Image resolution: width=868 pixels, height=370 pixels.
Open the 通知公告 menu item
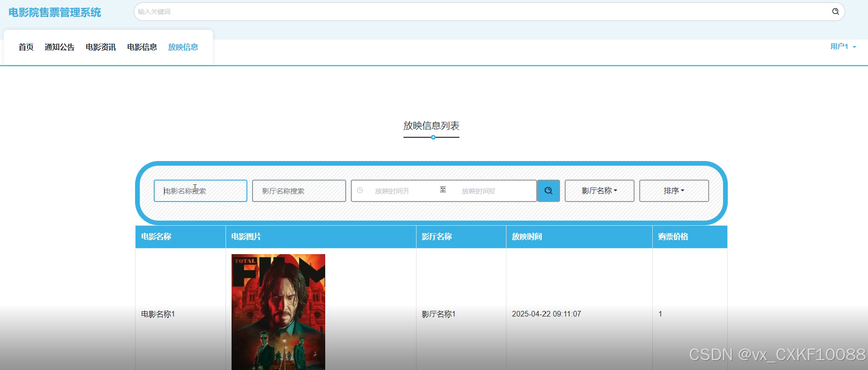pos(60,47)
